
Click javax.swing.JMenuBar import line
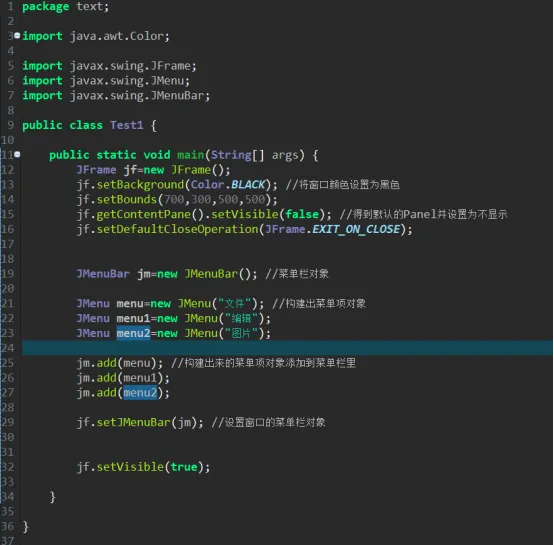tap(116, 95)
